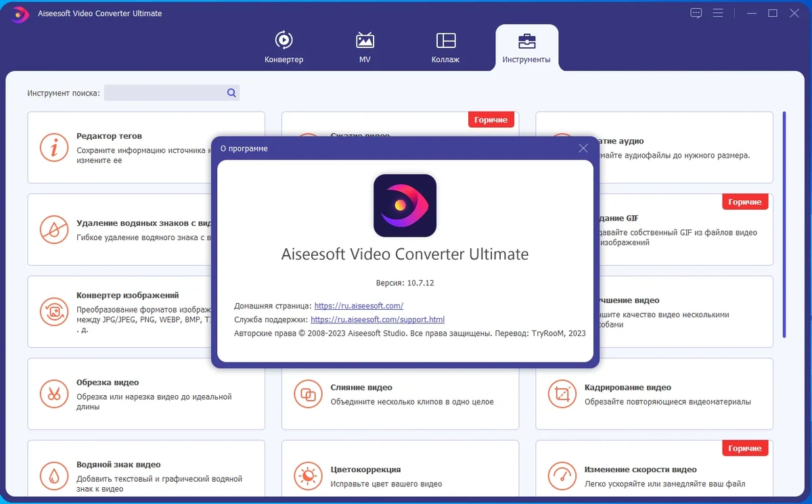
Task: Click the Цветокоррекция sun icon
Action: click(x=308, y=476)
